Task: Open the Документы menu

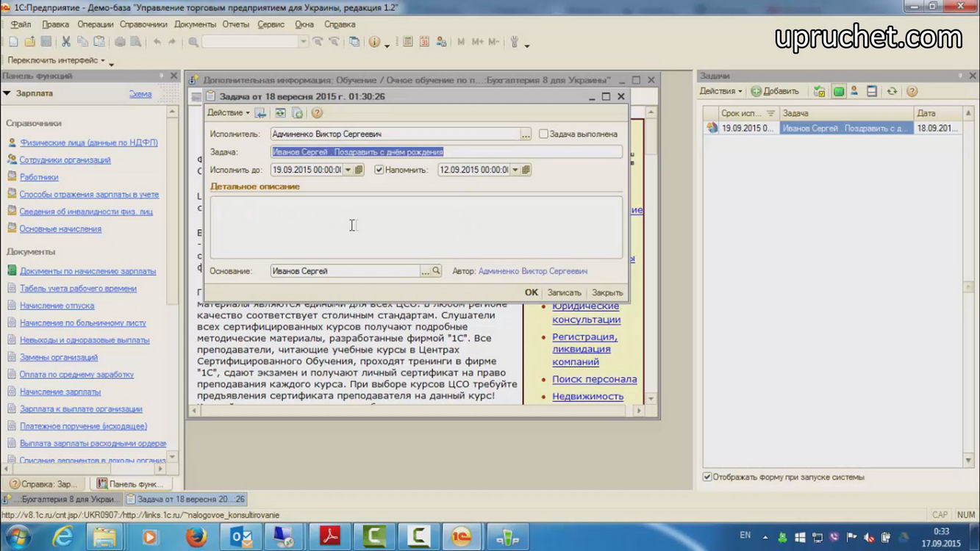Action: [195, 24]
